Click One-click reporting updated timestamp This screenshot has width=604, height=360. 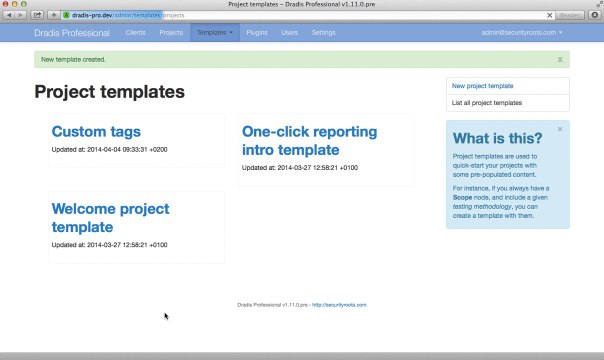click(x=300, y=167)
